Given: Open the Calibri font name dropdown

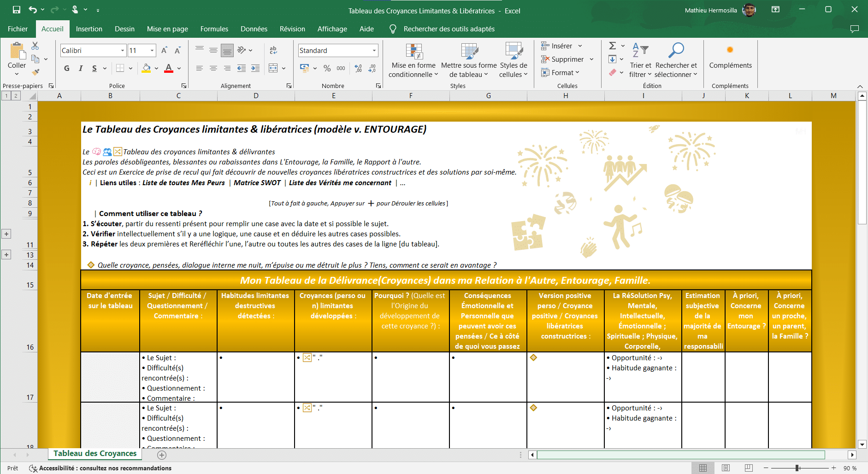Looking at the screenshot, I should click(123, 51).
